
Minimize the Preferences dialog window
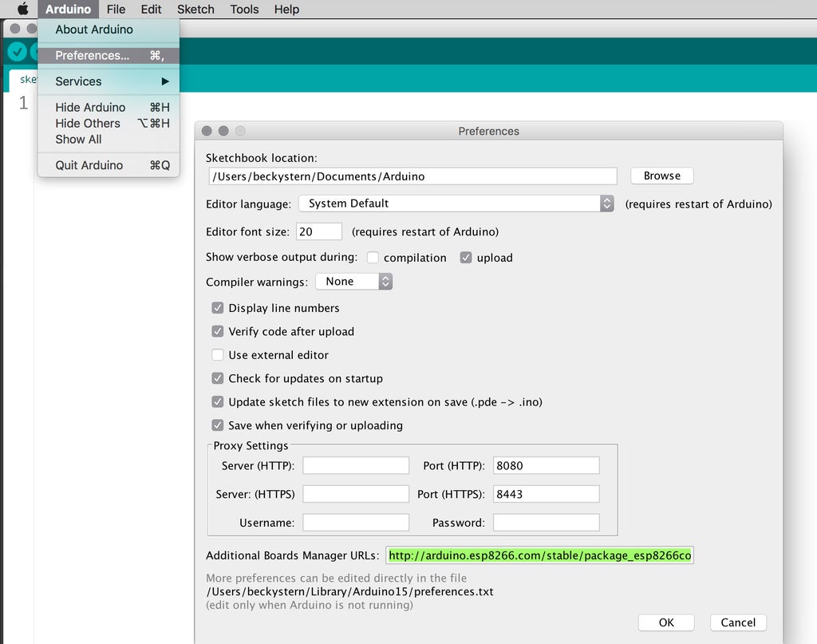(x=223, y=131)
